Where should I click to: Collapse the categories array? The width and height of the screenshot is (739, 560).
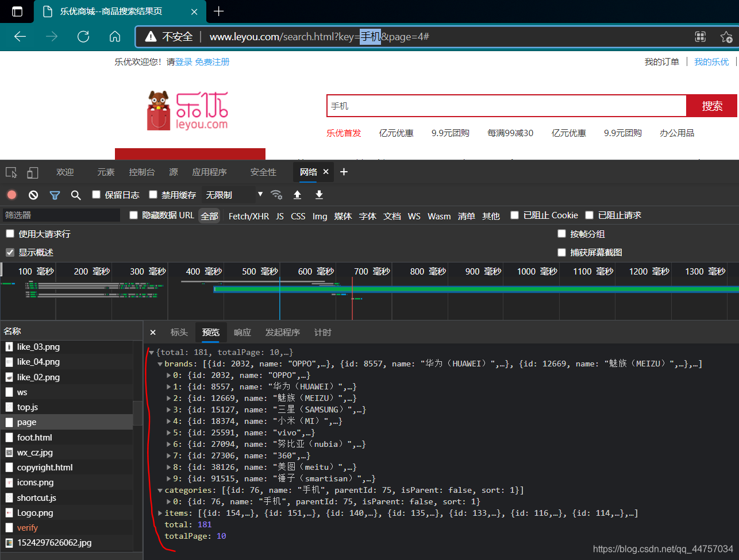pyautogui.click(x=160, y=491)
